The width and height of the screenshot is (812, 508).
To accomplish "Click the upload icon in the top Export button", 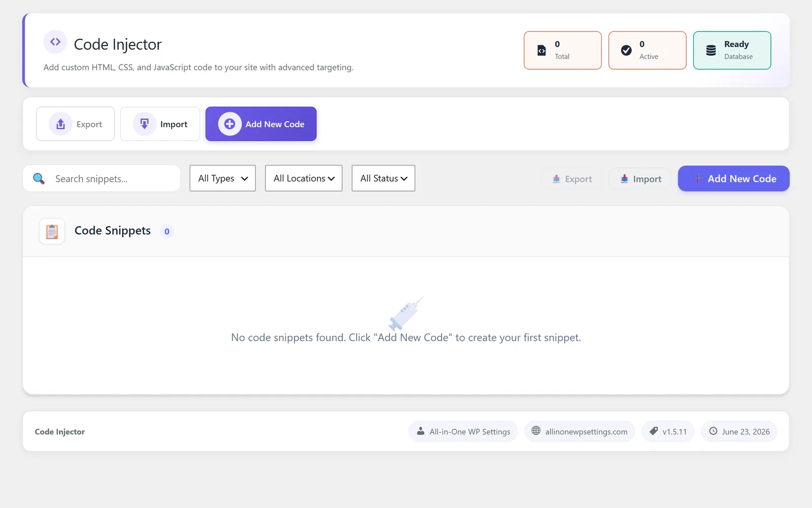I will coord(60,124).
